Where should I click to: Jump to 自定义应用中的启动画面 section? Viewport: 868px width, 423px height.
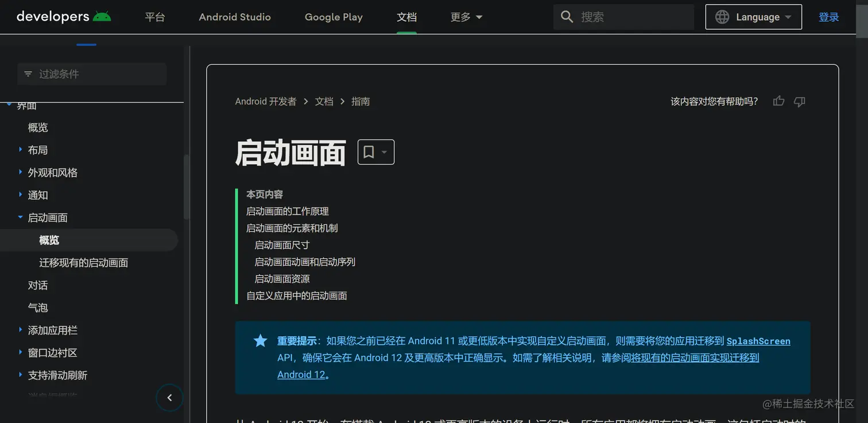coord(297,296)
